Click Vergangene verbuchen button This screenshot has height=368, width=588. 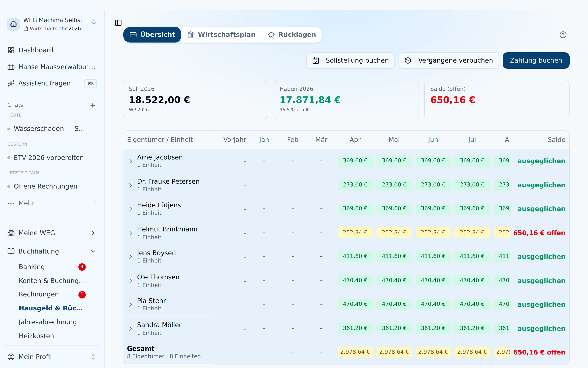[x=449, y=60]
